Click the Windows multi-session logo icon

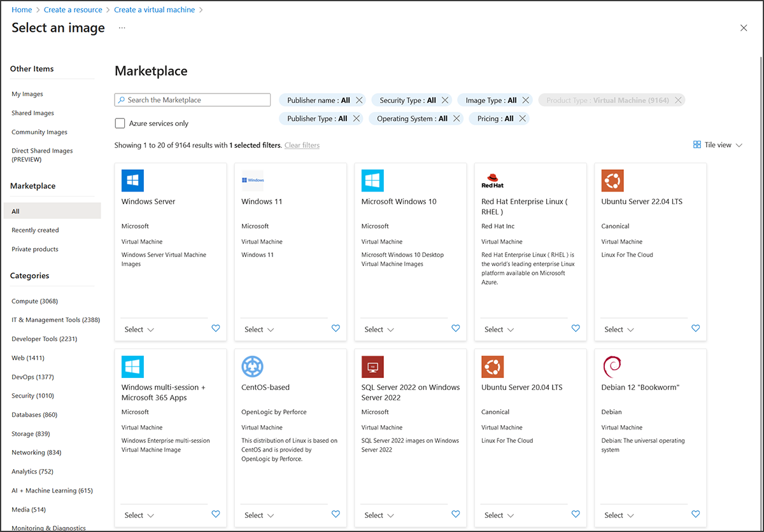[132, 367]
